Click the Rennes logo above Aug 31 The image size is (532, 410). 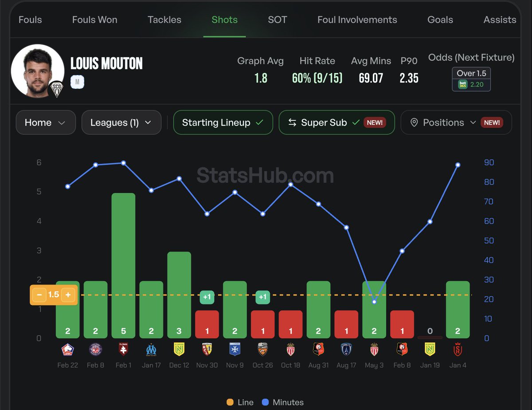pyautogui.click(x=318, y=350)
